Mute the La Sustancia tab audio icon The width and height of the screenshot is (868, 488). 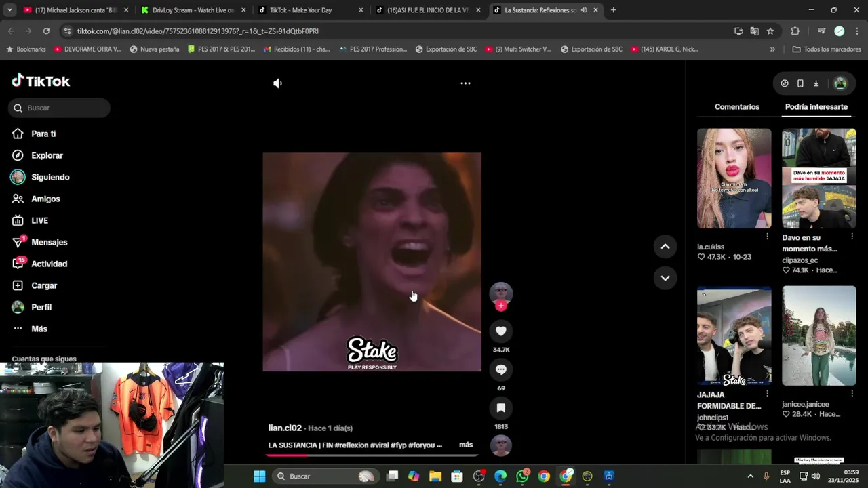pyautogui.click(x=584, y=10)
